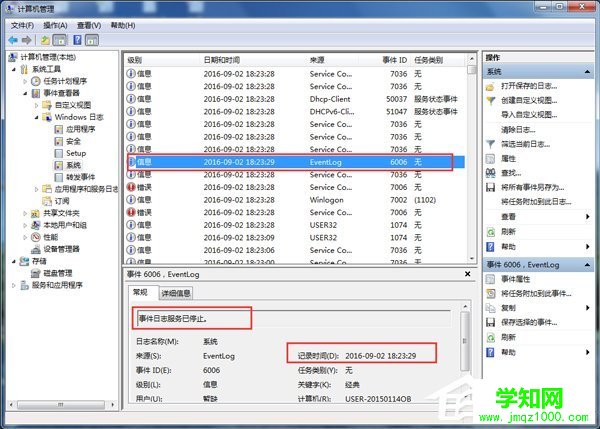Expand 应用程序和服务日志 node
Viewport: 600px width, 429px height.
(x=37, y=189)
